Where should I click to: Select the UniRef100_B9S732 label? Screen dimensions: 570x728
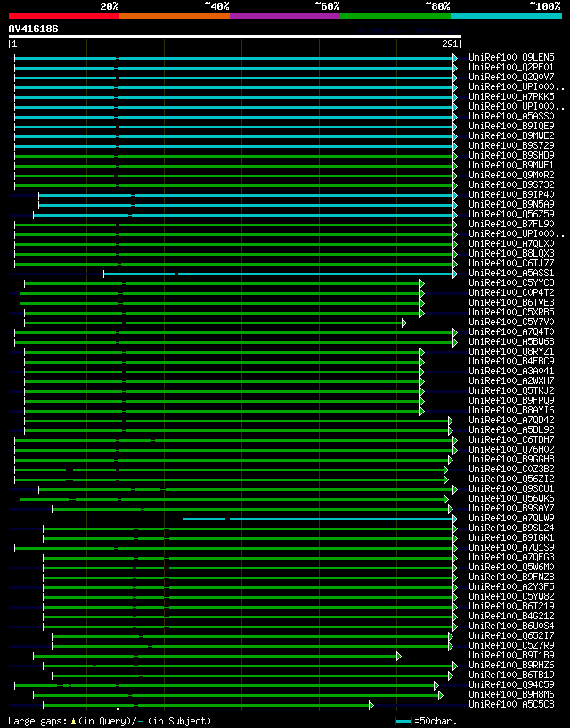511,184
